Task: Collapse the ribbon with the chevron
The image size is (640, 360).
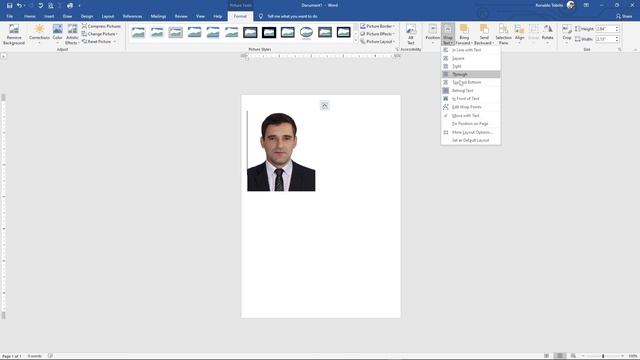Action: (635, 49)
